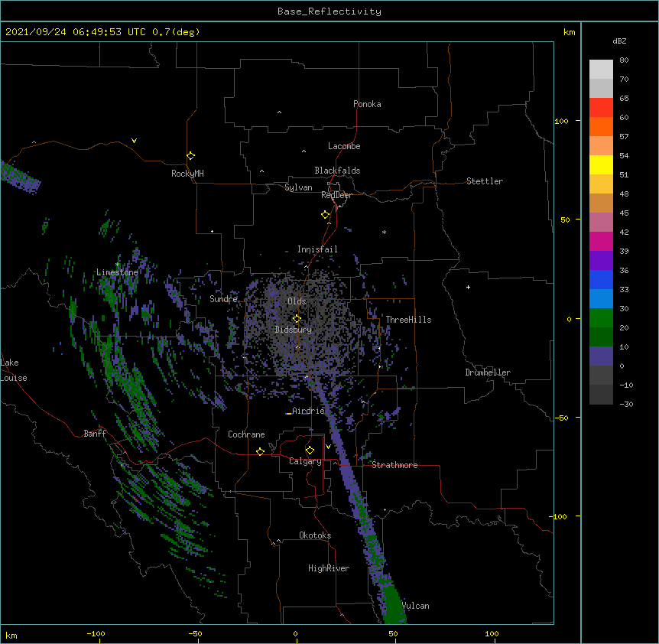659x644 pixels.
Task: Click the yellow diamond marker near RockyMH
Action: [x=191, y=156]
